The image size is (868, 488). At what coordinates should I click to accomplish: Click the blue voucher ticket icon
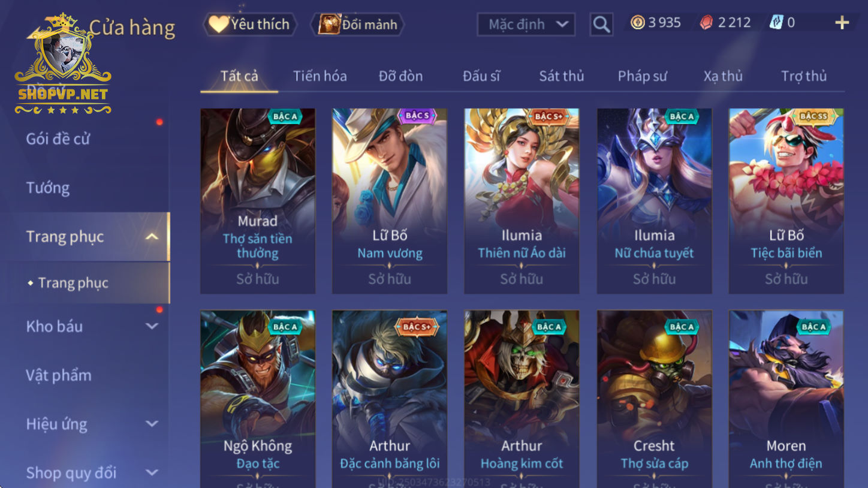[x=776, y=23]
